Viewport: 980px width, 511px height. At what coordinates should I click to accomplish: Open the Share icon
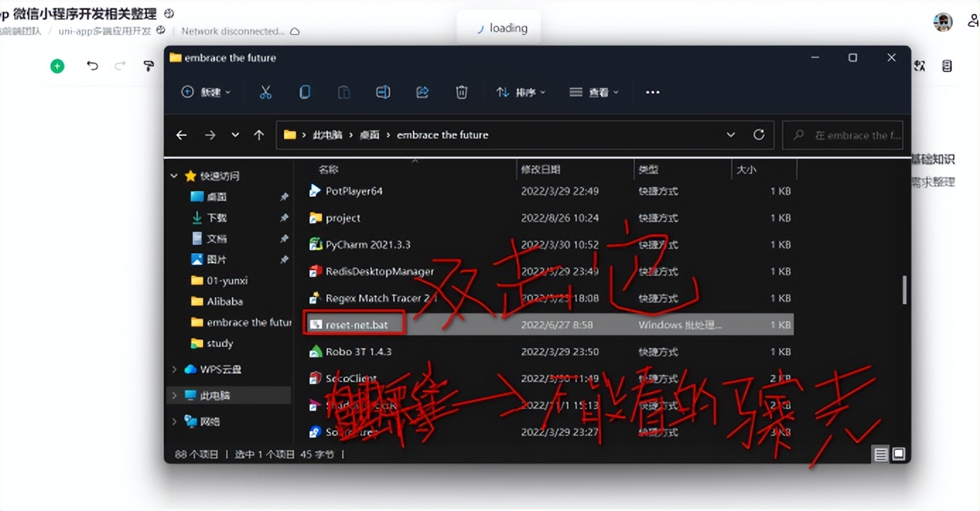[422, 92]
